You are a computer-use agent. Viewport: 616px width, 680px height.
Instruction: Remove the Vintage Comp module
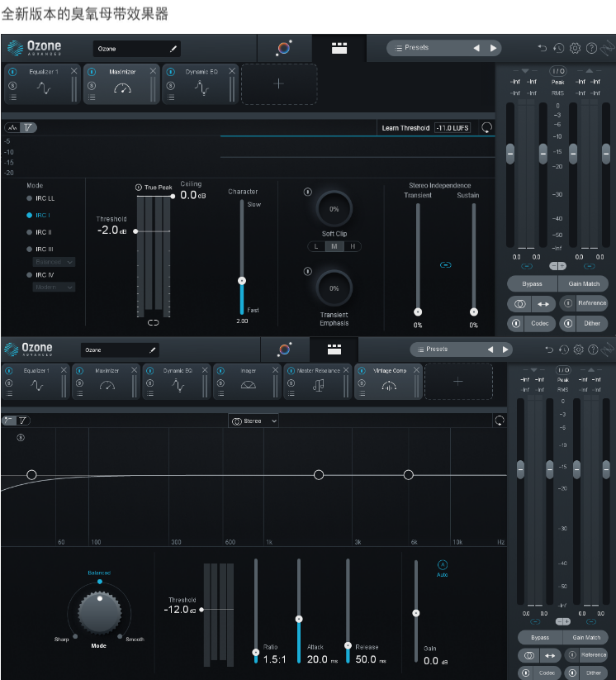pyautogui.click(x=417, y=370)
